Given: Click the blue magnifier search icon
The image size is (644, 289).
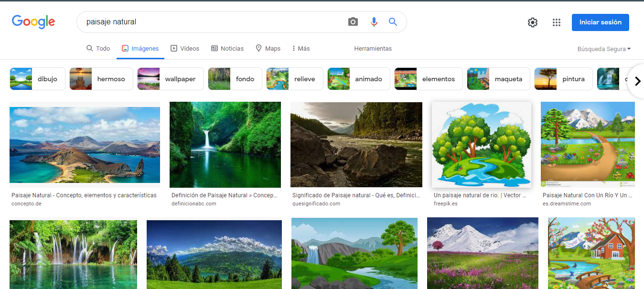Looking at the screenshot, I should (x=393, y=22).
